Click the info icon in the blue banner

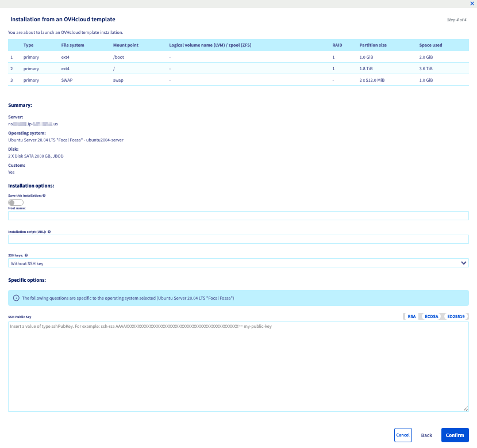coord(16,298)
